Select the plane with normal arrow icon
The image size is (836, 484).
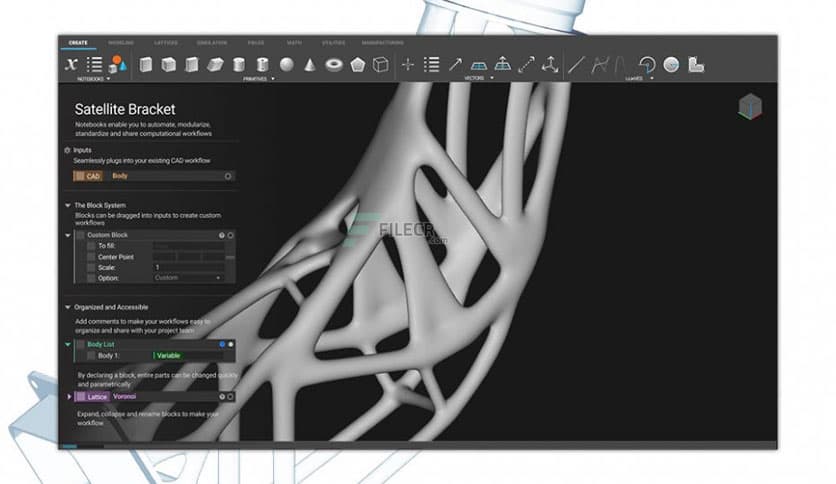(x=502, y=64)
